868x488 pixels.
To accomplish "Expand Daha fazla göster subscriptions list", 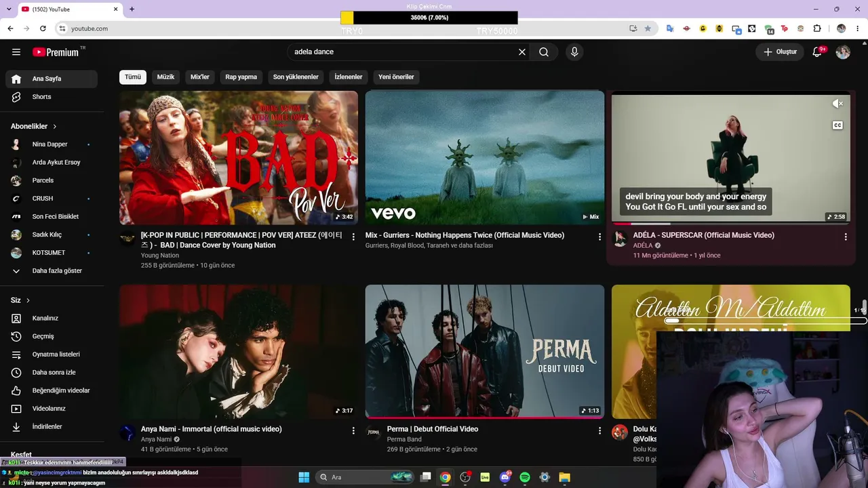I will [52, 271].
